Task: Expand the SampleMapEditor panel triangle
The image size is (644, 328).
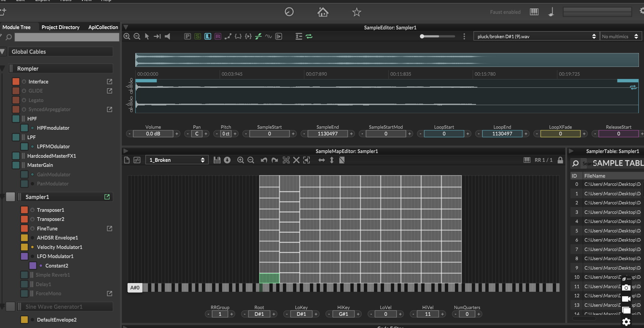Action: point(126,151)
